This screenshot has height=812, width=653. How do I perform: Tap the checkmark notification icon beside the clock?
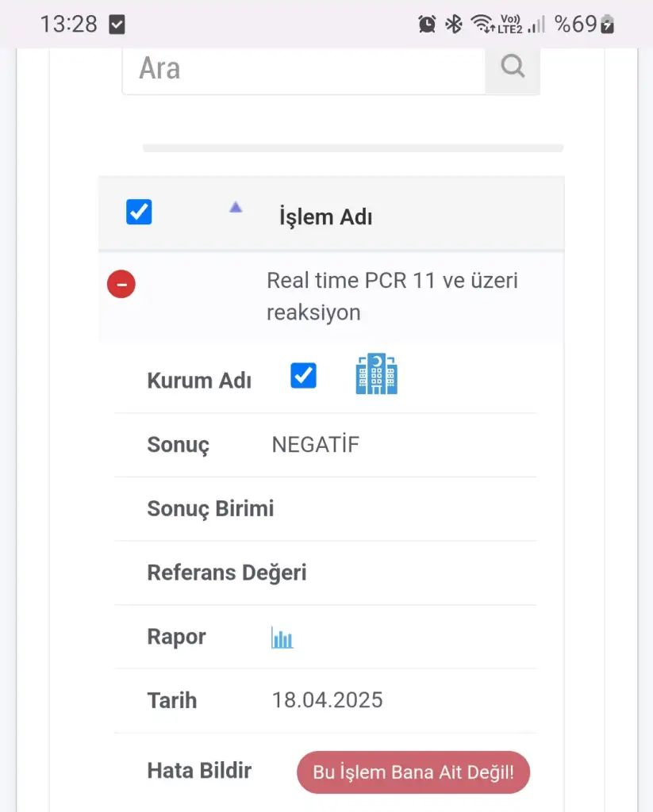117,25
